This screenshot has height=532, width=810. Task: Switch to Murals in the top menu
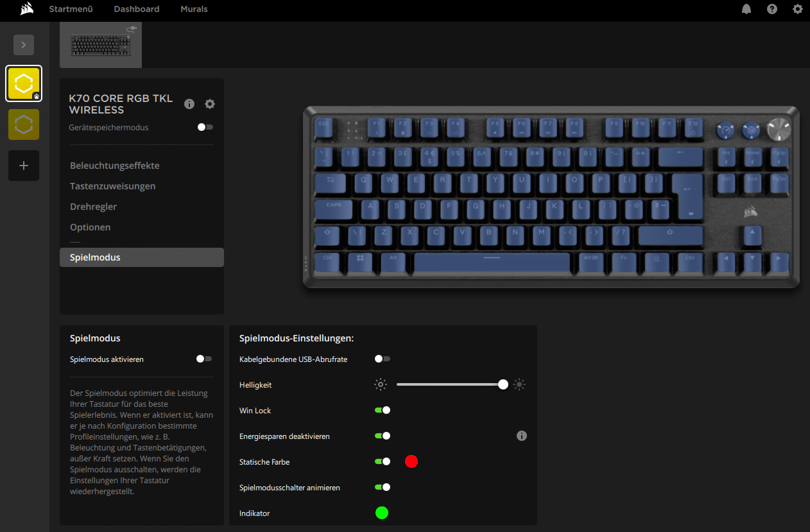point(194,9)
